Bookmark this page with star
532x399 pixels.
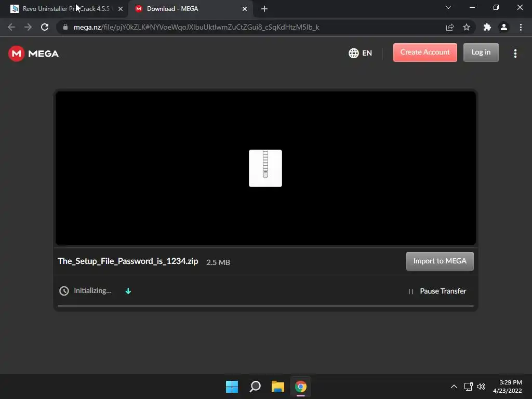(x=467, y=27)
